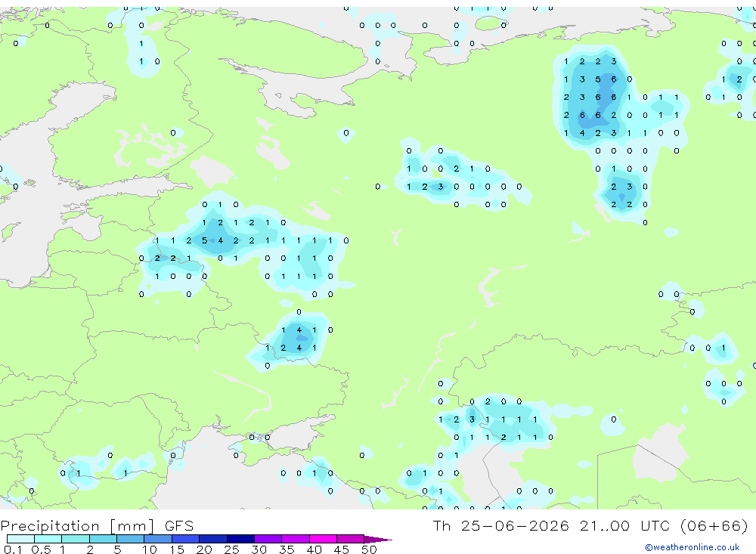This screenshot has height=554, width=756.
Task: Click the legend label '0.5'
Action: coord(41,549)
